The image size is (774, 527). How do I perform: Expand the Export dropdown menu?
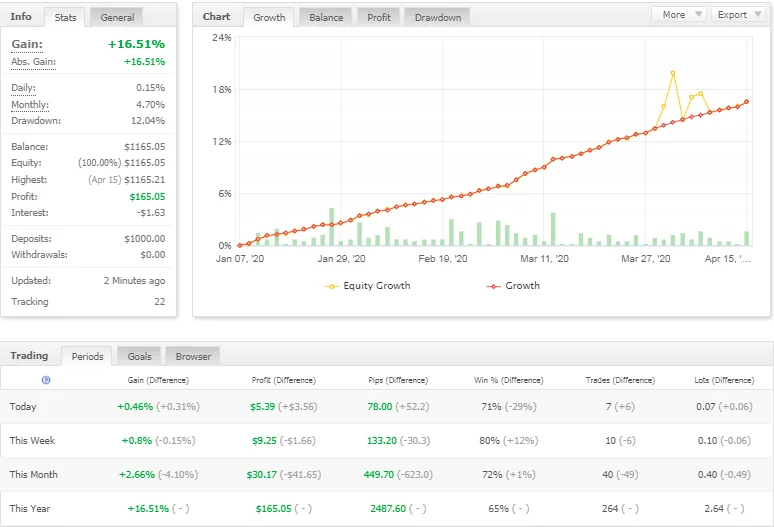pyautogui.click(x=739, y=15)
